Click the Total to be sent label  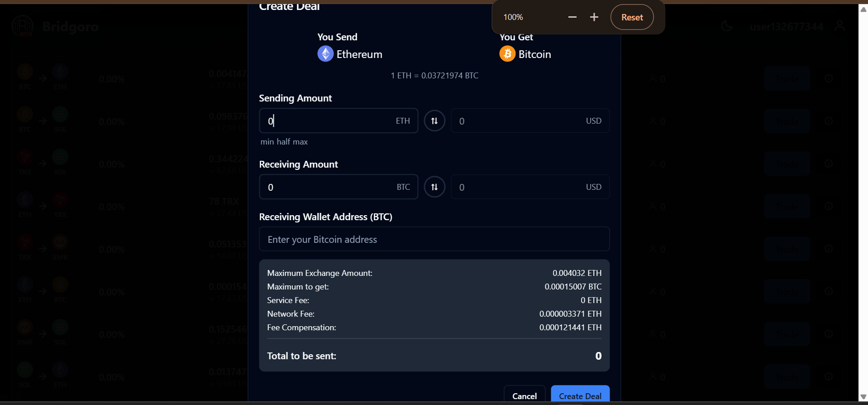click(301, 356)
